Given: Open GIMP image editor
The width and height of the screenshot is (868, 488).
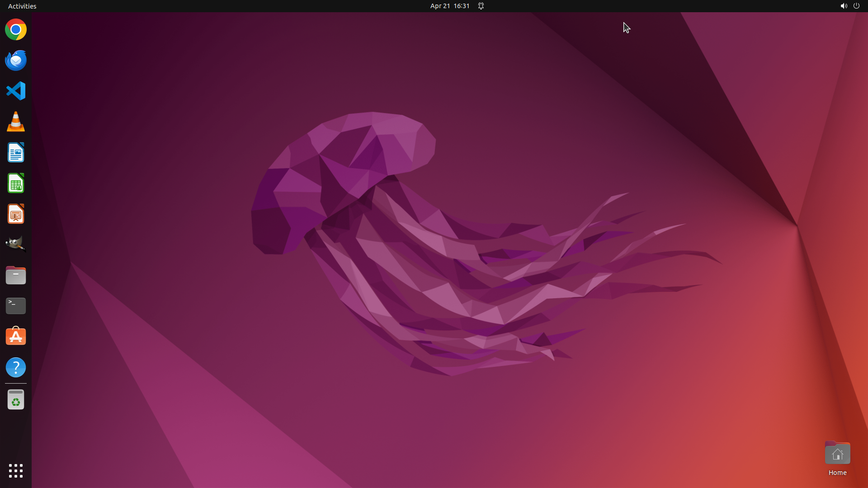Looking at the screenshot, I should (16, 244).
